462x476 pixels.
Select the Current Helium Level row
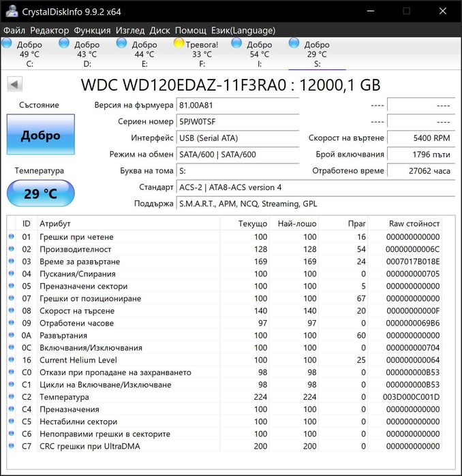click(224, 360)
